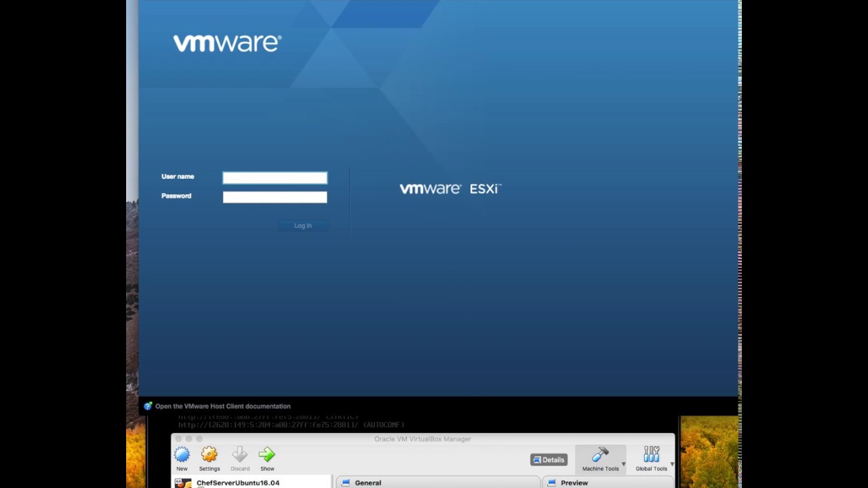Click the Details button in VirtualBox Manager
The image size is (868, 488).
[549, 460]
